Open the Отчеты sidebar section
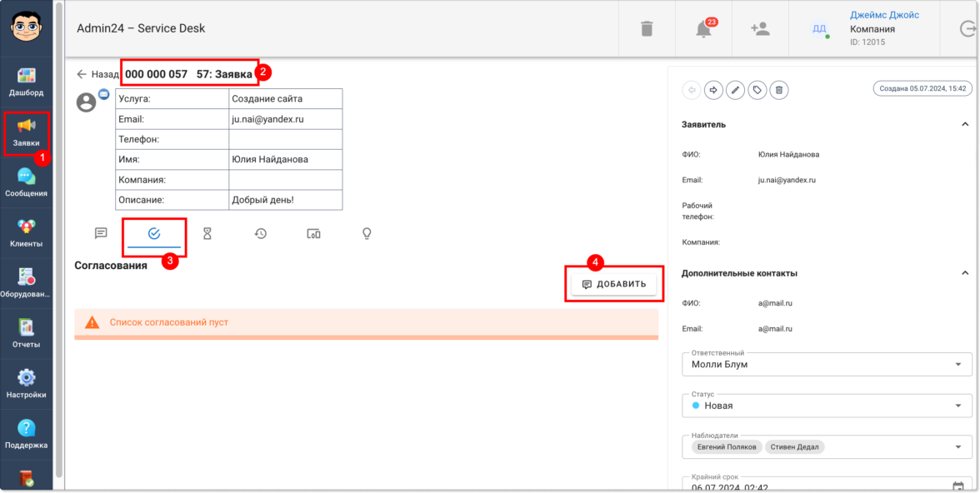This screenshot has height=493, width=980. point(27,334)
